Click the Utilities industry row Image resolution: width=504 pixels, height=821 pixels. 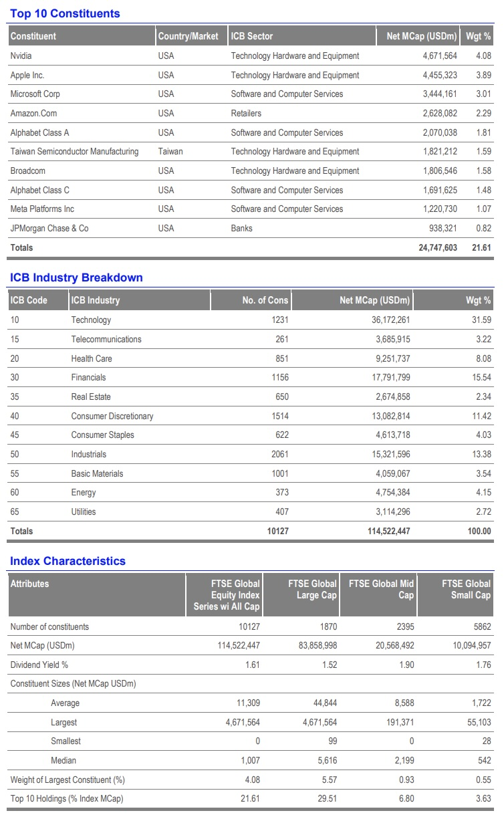point(251,512)
